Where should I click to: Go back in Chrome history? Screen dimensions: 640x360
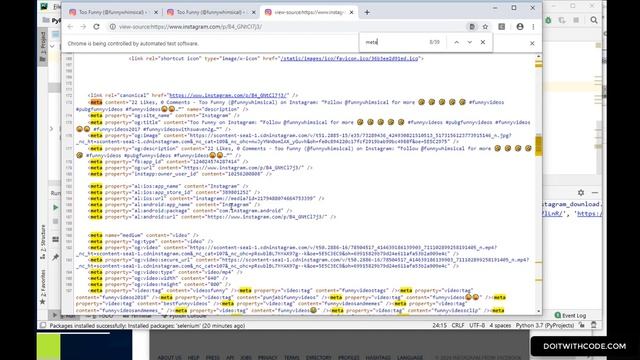(x=70, y=27)
